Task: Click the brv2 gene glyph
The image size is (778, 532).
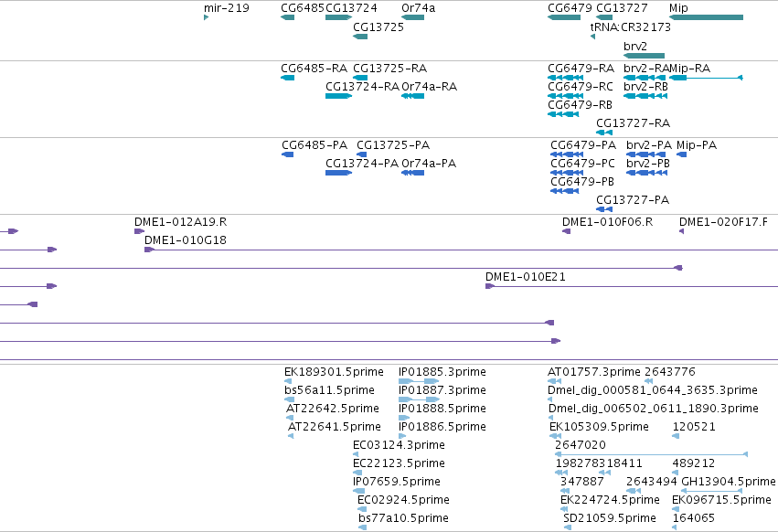Action: pyautogui.click(x=644, y=56)
